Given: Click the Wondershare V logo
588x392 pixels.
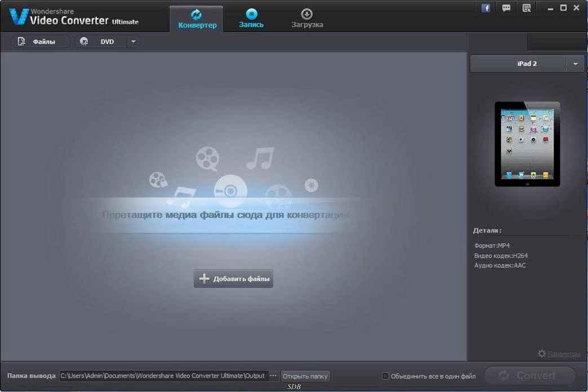Looking at the screenshot, I should click(x=19, y=16).
